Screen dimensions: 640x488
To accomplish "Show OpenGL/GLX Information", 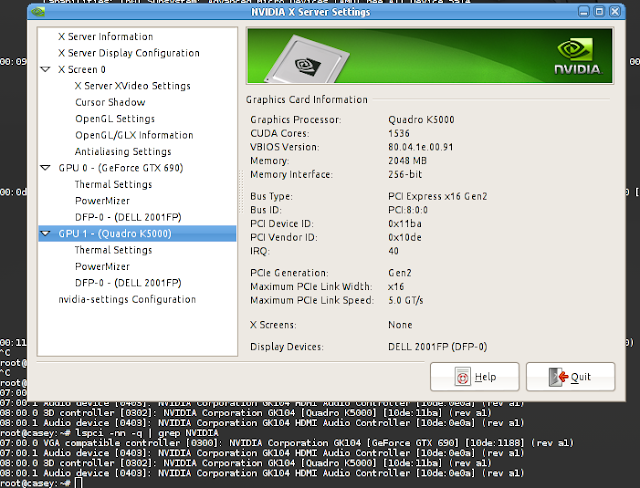I will coord(134,135).
